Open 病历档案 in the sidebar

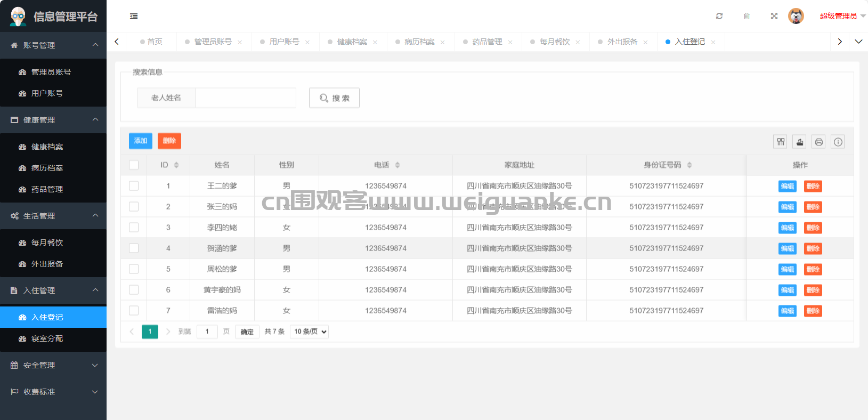click(x=53, y=168)
